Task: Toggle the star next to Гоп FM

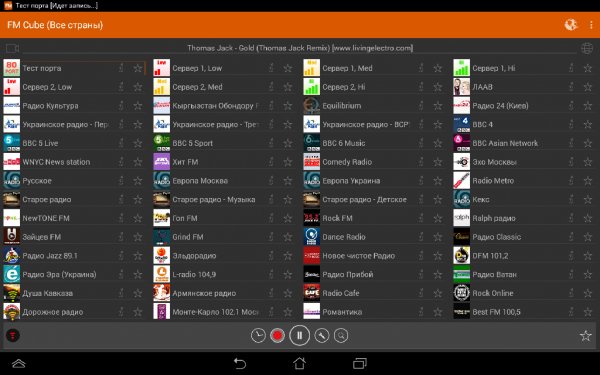Action: click(288, 218)
